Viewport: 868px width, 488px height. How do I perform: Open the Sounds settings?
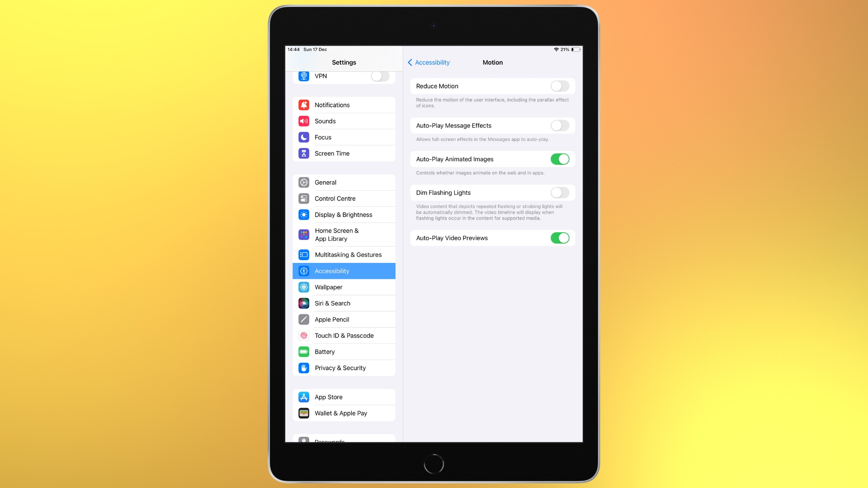(344, 121)
